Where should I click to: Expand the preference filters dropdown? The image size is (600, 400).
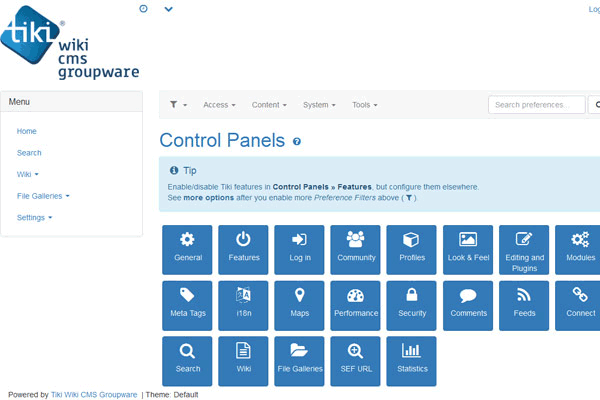coord(178,105)
